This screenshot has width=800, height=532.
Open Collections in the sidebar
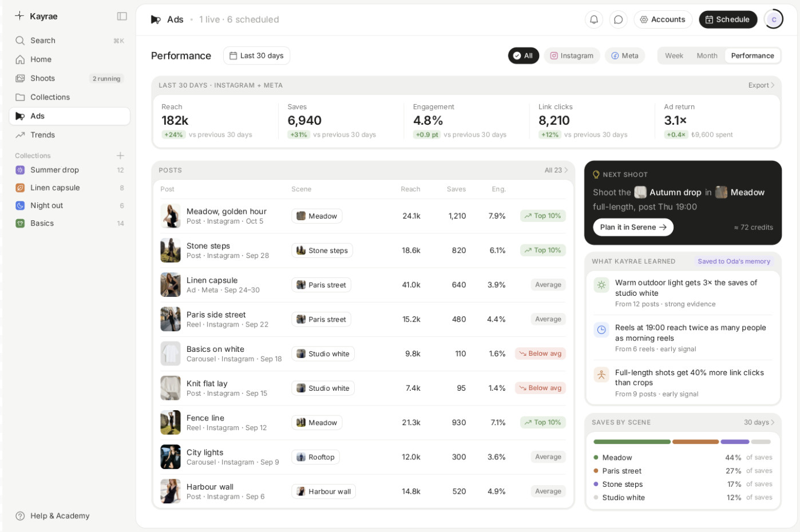click(69, 97)
